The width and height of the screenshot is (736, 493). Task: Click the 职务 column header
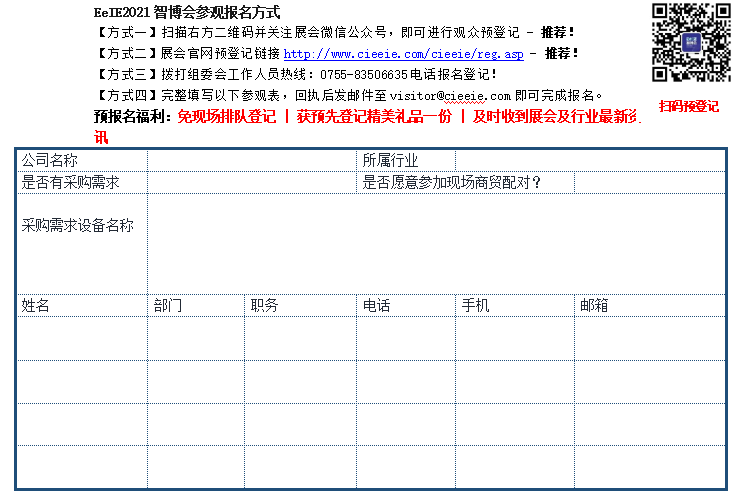pyautogui.click(x=265, y=305)
